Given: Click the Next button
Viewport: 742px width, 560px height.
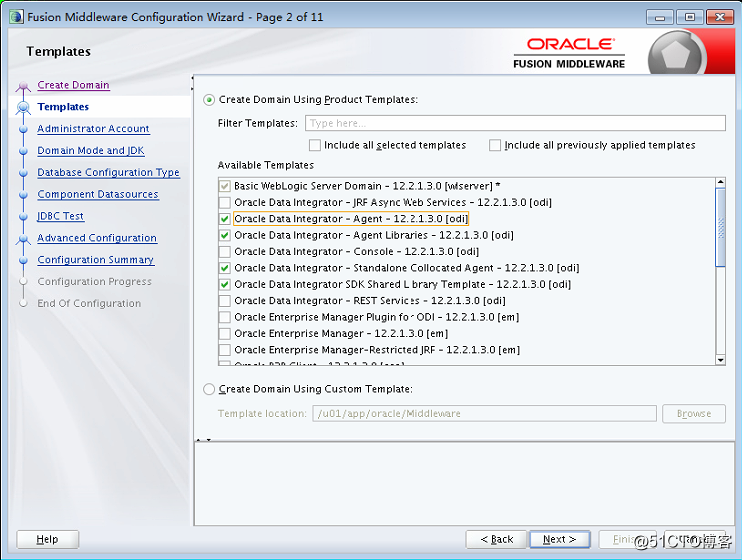Looking at the screenshot, I should pyautogui.click(x=560, y=539).
